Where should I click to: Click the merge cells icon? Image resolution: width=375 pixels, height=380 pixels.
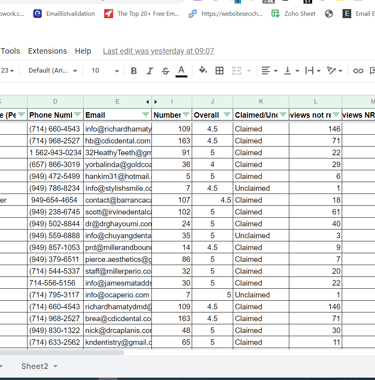point(236,71)
